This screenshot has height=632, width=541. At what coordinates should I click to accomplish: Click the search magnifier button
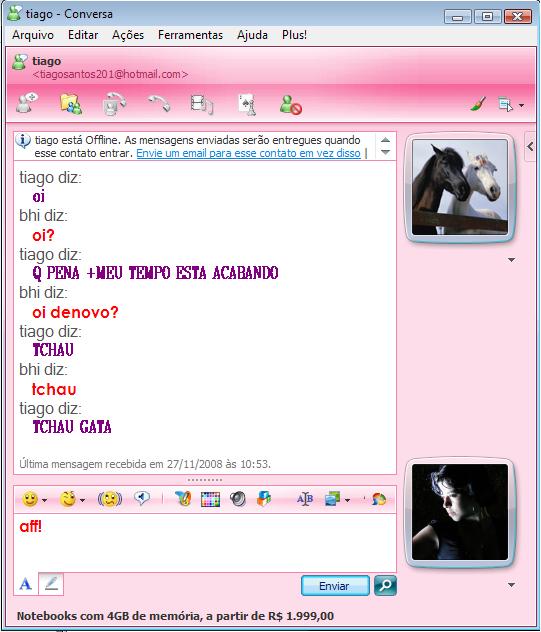pyautogui.click(x=385, y=585)
